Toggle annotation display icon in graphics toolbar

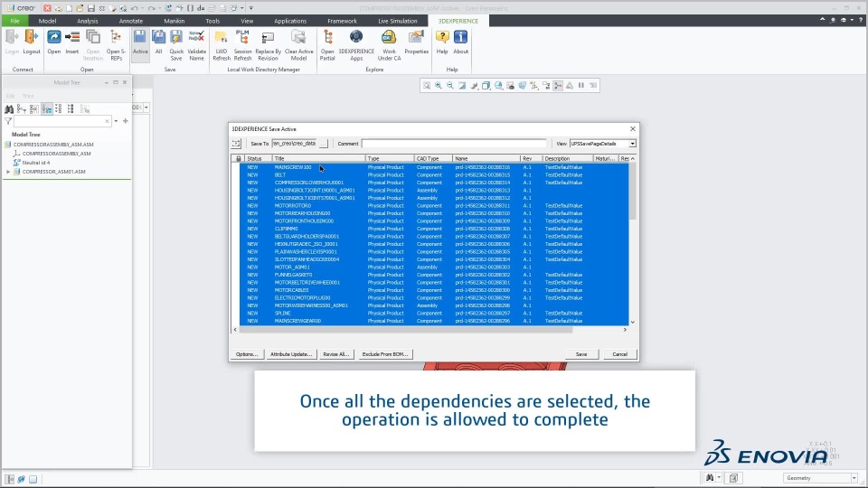click(x=546, y=85)
